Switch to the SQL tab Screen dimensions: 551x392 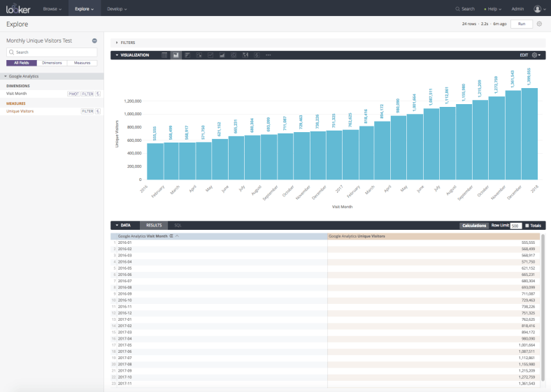(178, 226)
